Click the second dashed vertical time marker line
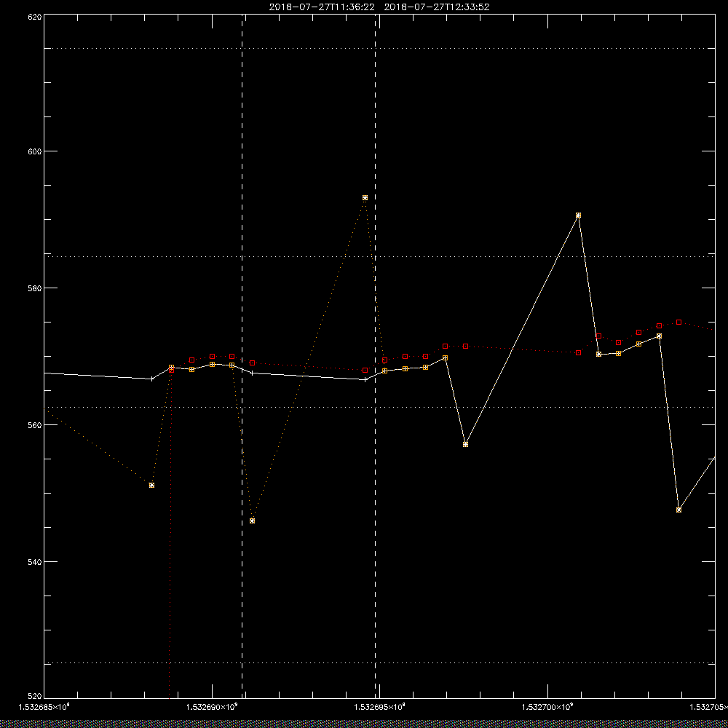This screenshot has width=728, height=728. (375, 356)
